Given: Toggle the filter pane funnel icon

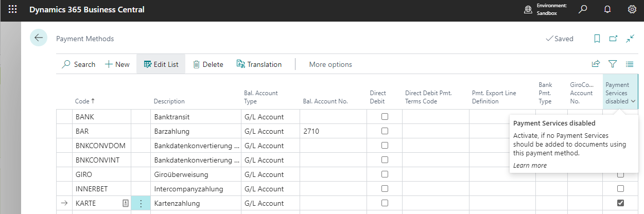Looking at the screenshot, I should [613, 64].
